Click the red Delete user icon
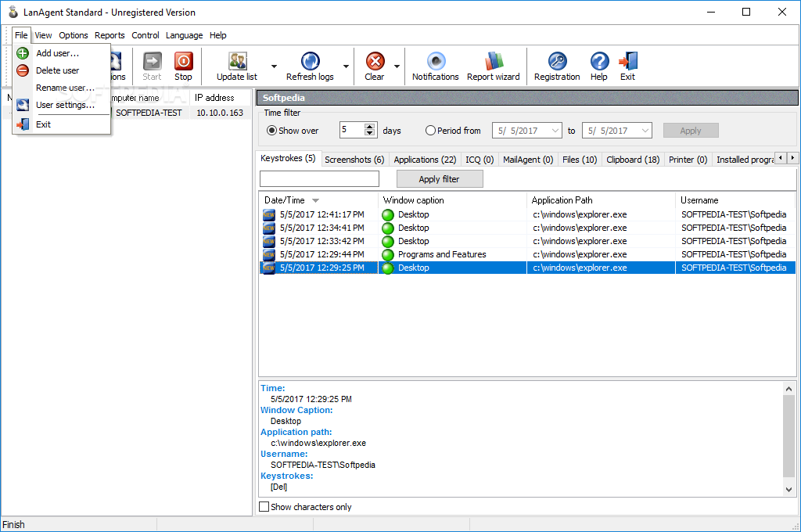The height and width of the screenshot is (532, 801). pyautogui.click(x=23, y=70)
